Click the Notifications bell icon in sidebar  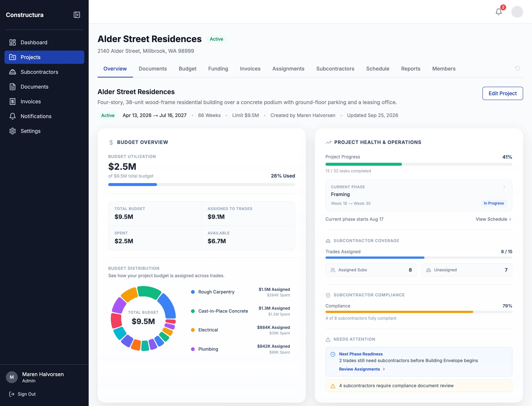pyautogui.click(x=12, y=116)
